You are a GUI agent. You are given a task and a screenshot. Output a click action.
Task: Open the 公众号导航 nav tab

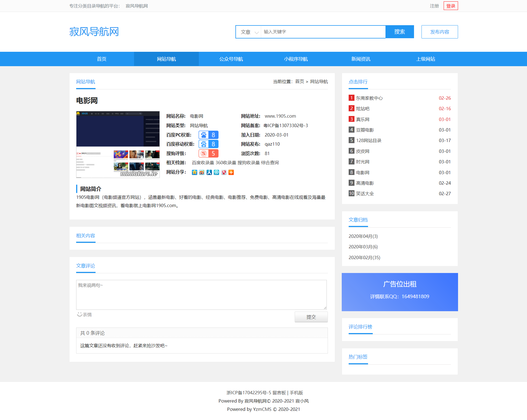pyautogui.click(x=231, y=59)
